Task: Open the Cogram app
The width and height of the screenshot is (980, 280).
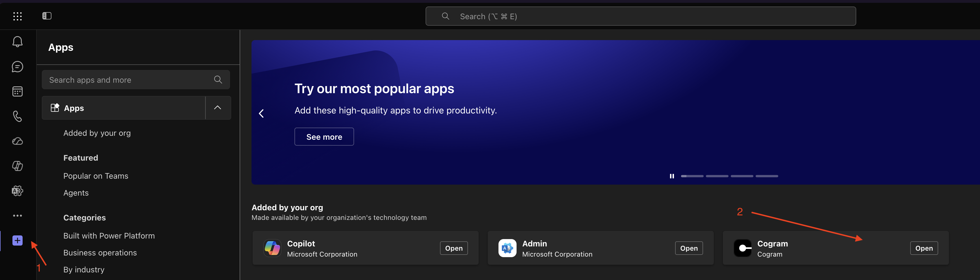Action: tap(924, 248)
